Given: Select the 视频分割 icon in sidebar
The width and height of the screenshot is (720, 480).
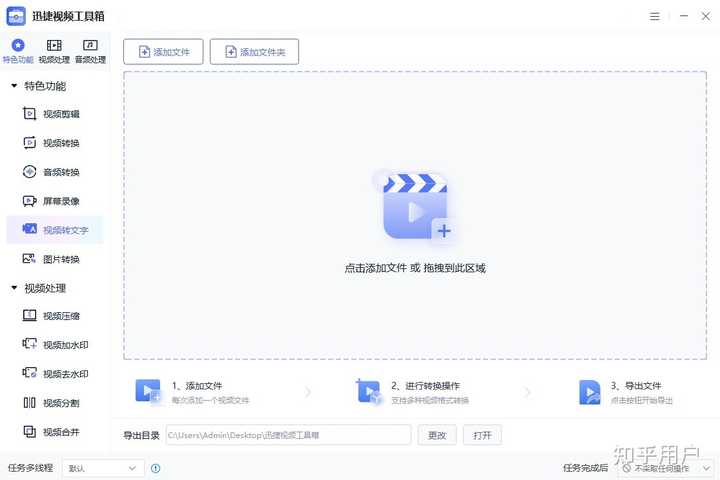Looking at the screenshot, I should 29,402.
